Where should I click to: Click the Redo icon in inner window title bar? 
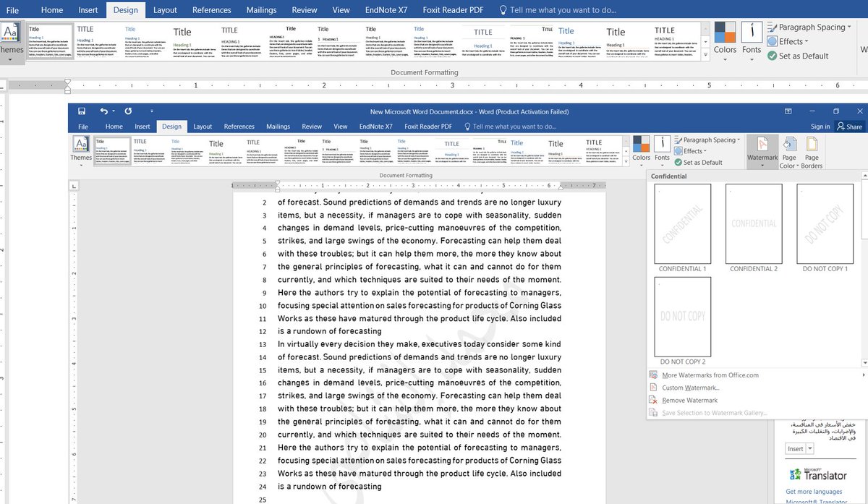point(128,111)
